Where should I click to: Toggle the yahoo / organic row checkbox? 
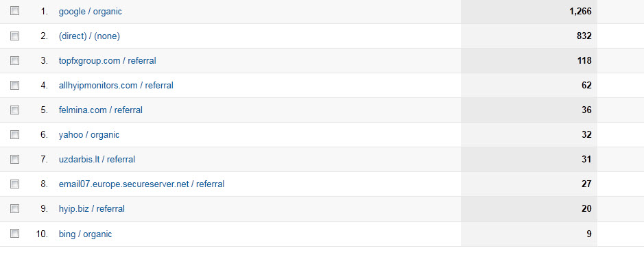tap(15, 134)
